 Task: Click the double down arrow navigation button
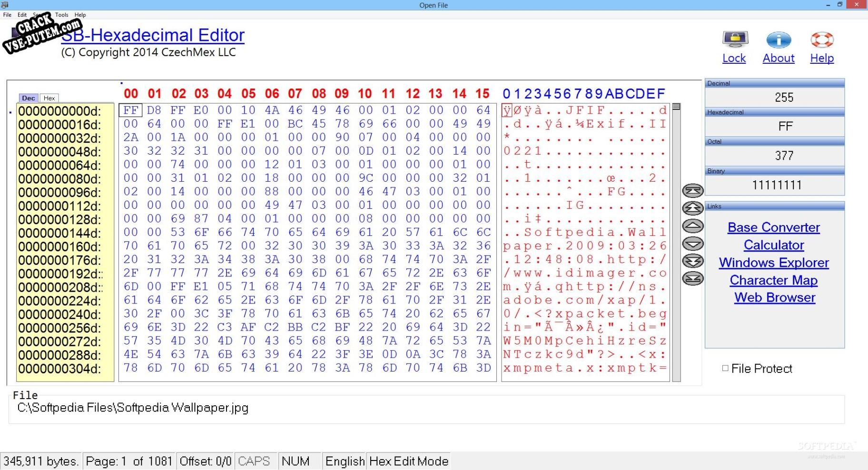click(x=693, y=261)
